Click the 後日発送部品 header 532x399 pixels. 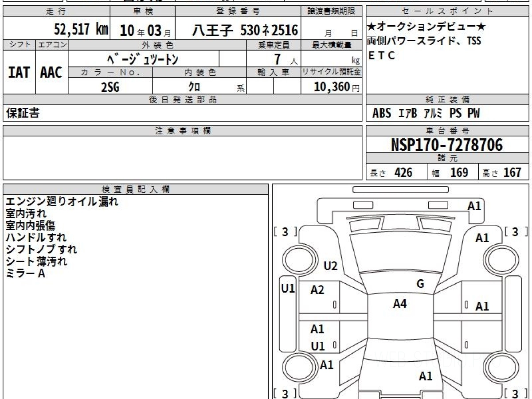(x=183, y=100)
